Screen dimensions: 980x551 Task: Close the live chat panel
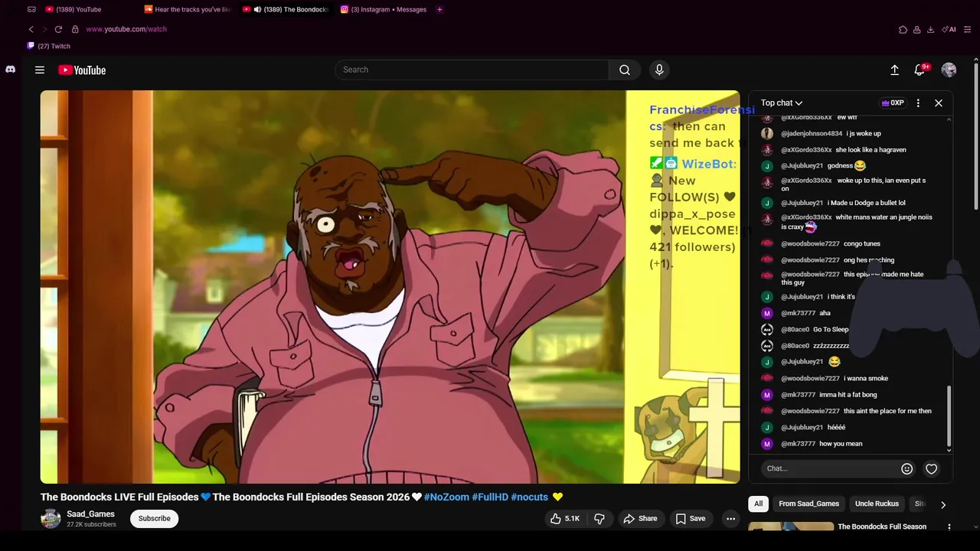pos(939,103)
